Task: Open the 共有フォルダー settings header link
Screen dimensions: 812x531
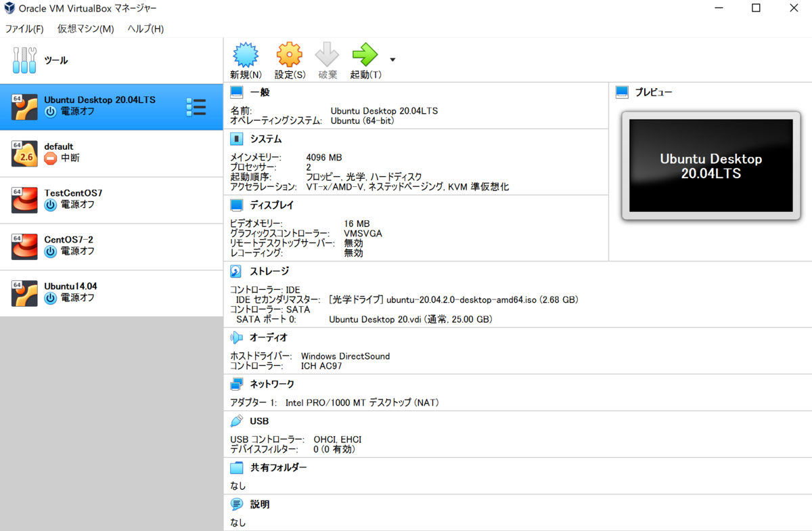Action: 278,467
